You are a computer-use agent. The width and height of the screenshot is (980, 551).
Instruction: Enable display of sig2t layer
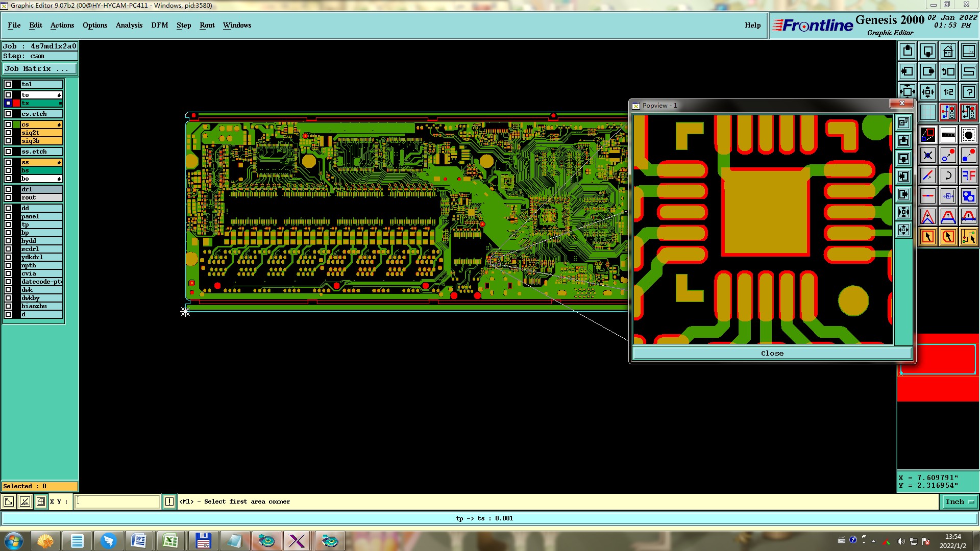click(8, 133)
